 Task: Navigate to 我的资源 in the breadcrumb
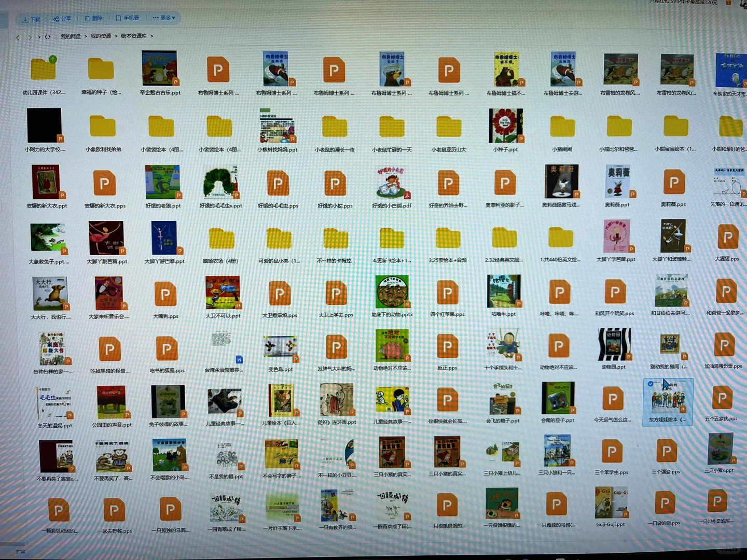[101, 36]
